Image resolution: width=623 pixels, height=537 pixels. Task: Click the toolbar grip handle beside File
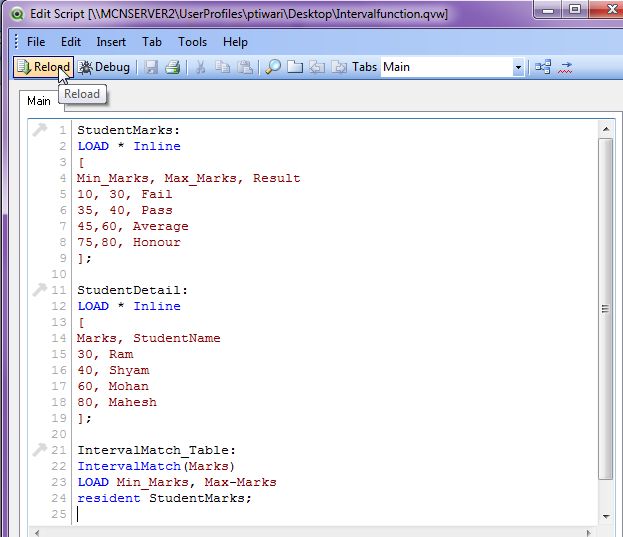tap(16, 42)
